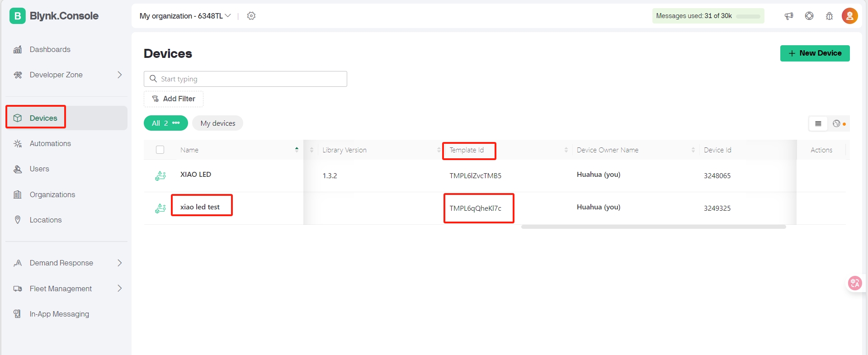Click the owner name in XIAO LED row
Image resolution: width=868 pixels, height=355 pixels.
[598, 174]
